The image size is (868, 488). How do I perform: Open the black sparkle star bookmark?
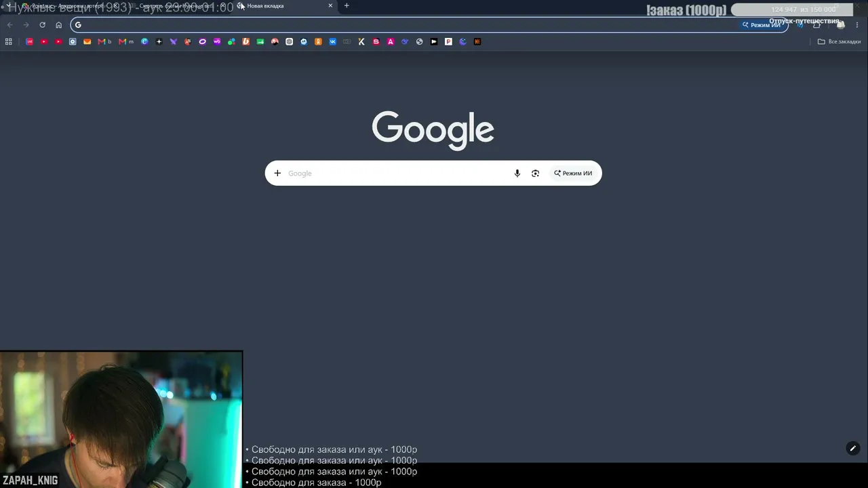coord(159,41)
